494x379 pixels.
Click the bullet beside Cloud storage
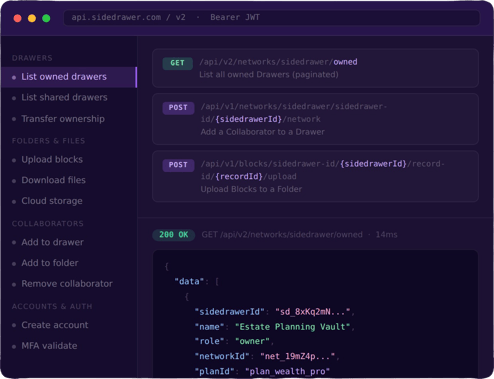point(14,201)
